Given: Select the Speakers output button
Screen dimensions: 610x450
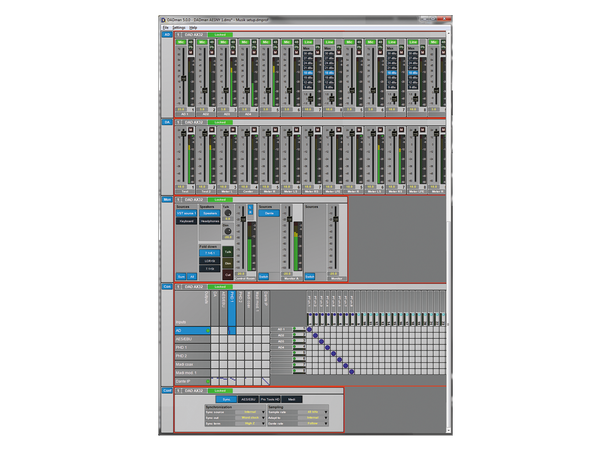Looking at the screenshot, I should point(210,213).
